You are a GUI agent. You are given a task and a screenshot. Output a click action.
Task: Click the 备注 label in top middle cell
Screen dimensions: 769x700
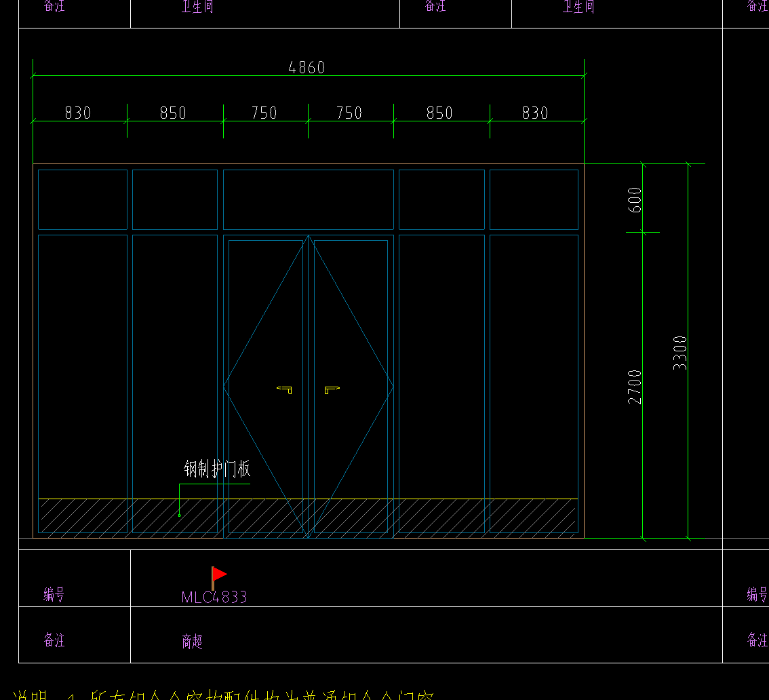click(435, 5)
